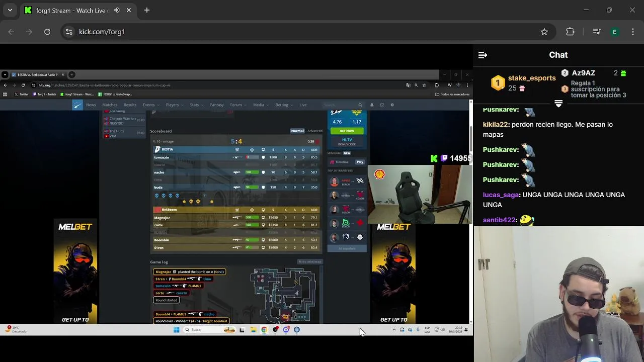Screen dimensions: 644x362
Task: Open Chrome tab search chevron
Action: [10, 10]
